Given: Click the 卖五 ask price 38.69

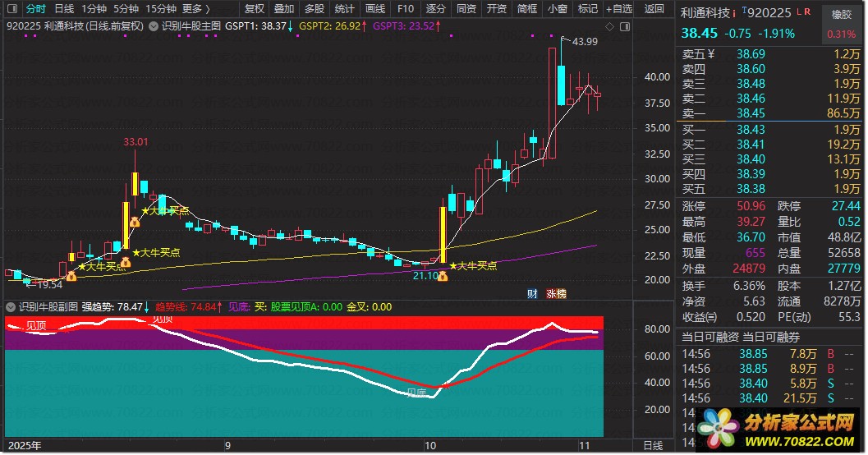Looking at the screenshot, I should pyautogui.click(x=751, y=54).
